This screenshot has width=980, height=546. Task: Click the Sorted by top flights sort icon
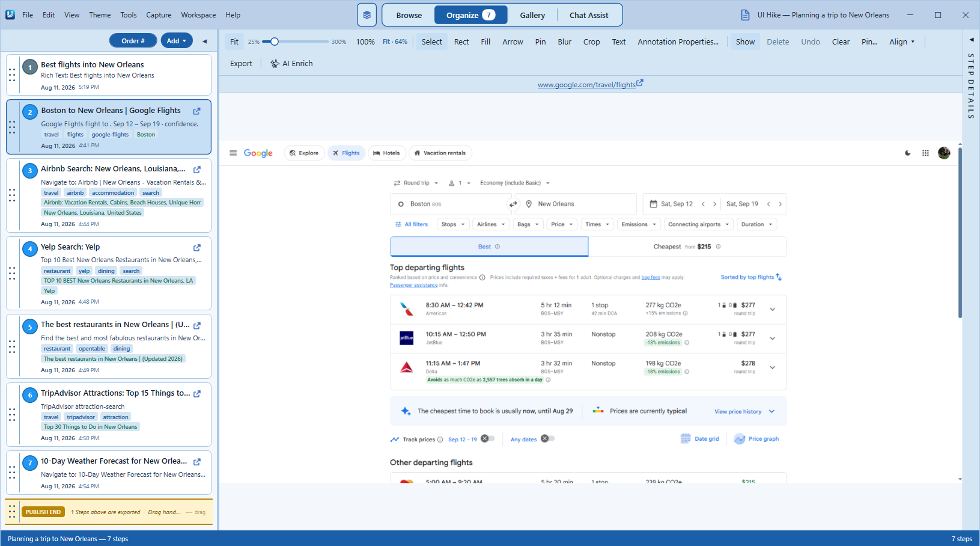[x=779, y=277]
